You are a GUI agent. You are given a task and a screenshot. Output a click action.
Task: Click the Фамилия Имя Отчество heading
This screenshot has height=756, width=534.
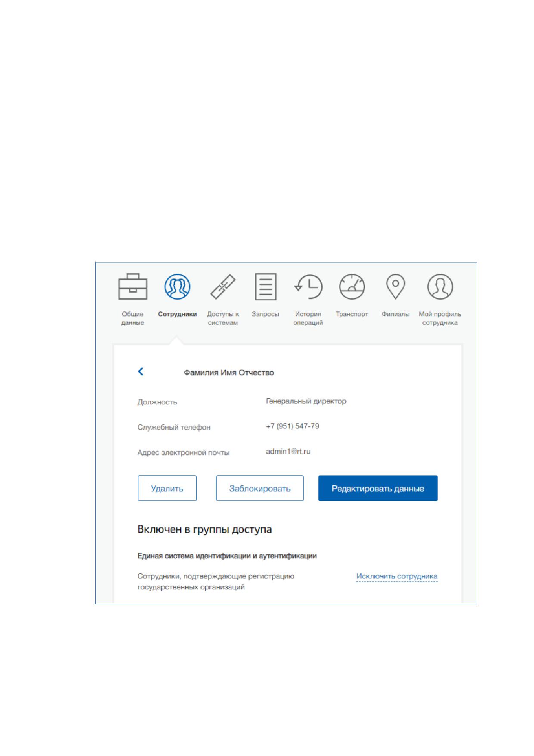229,373
